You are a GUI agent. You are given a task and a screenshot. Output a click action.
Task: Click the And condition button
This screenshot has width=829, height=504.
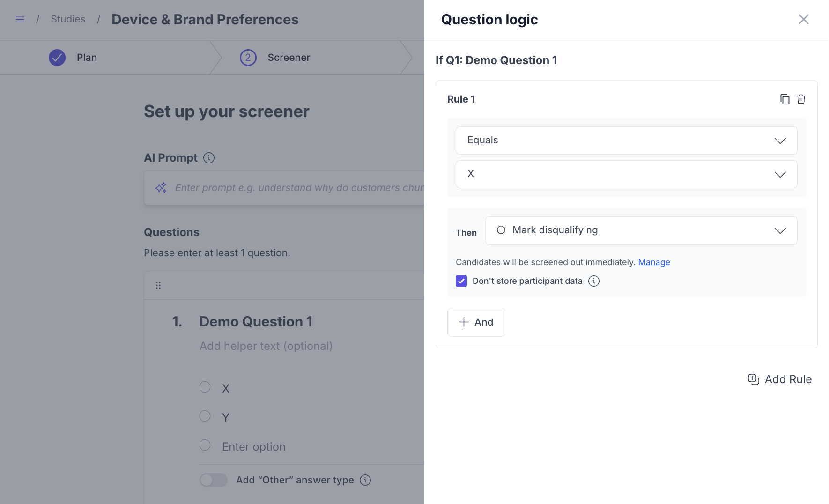(x=476, y=322)
